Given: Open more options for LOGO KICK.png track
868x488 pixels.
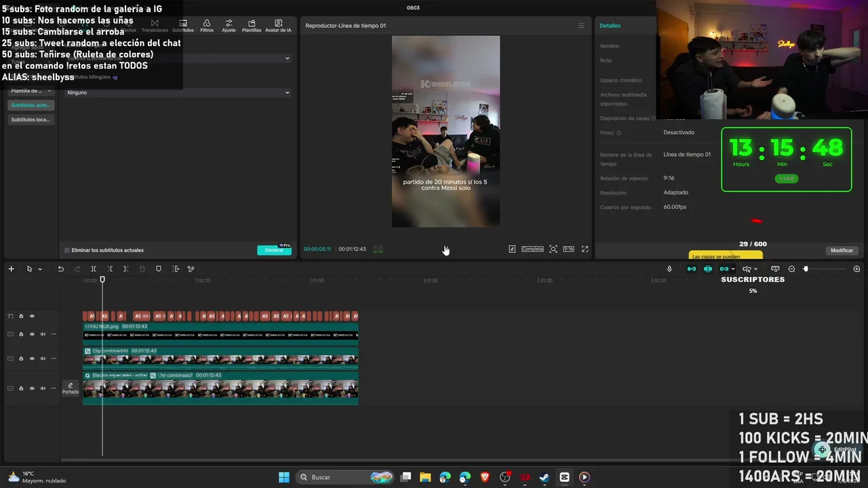Looking at the screenshot, I should pos(54,334).
